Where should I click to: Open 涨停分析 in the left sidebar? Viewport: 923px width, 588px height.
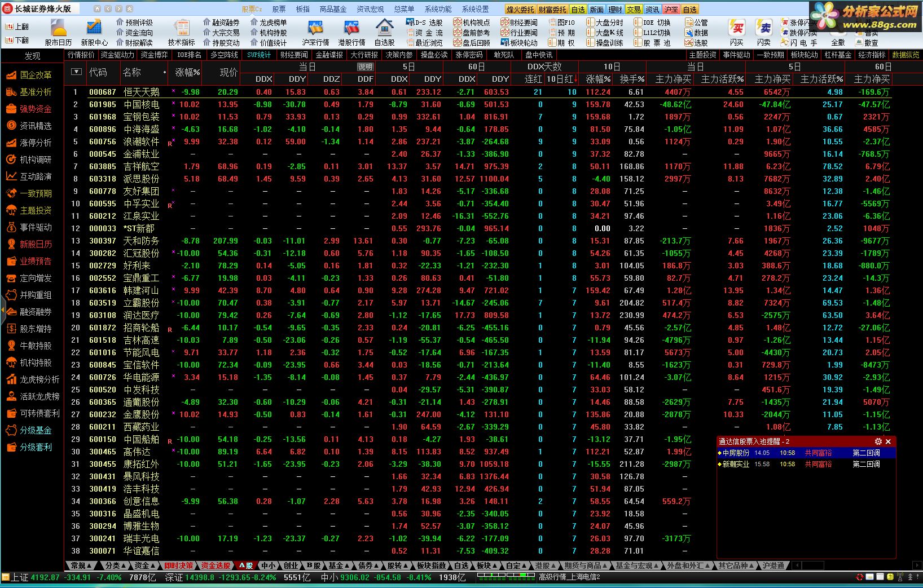coord(29,143)
